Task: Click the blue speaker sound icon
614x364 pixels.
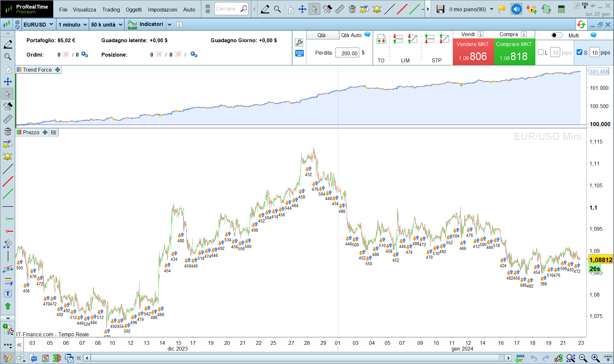Action: pyautogui.click(x=516, y=9)
